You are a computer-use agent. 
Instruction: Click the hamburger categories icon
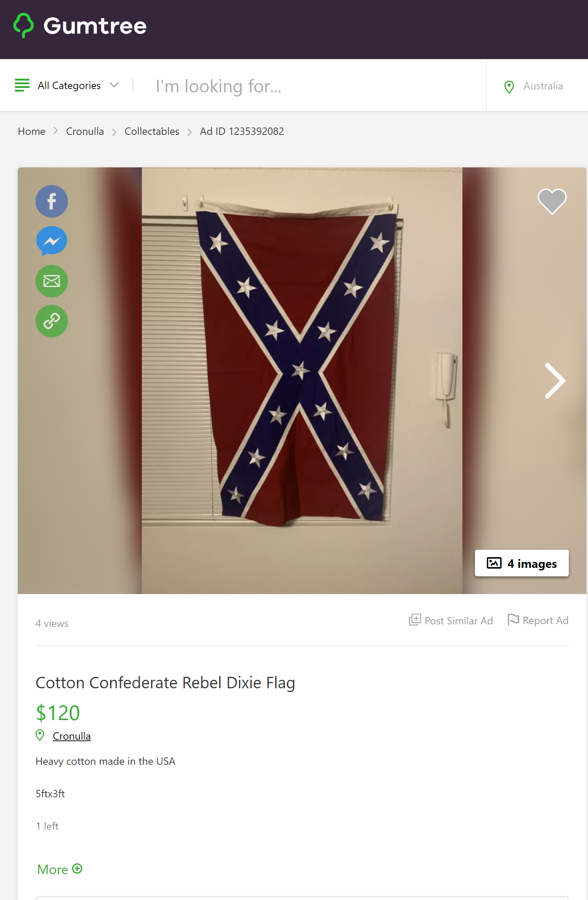click(x=22, y=85)
